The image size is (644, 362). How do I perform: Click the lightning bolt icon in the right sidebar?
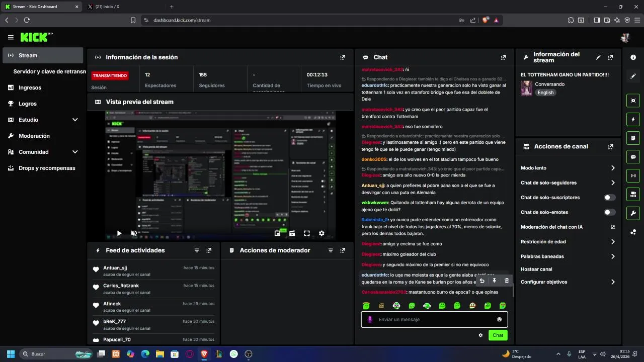pyautogui.click(x=633, y=120)
